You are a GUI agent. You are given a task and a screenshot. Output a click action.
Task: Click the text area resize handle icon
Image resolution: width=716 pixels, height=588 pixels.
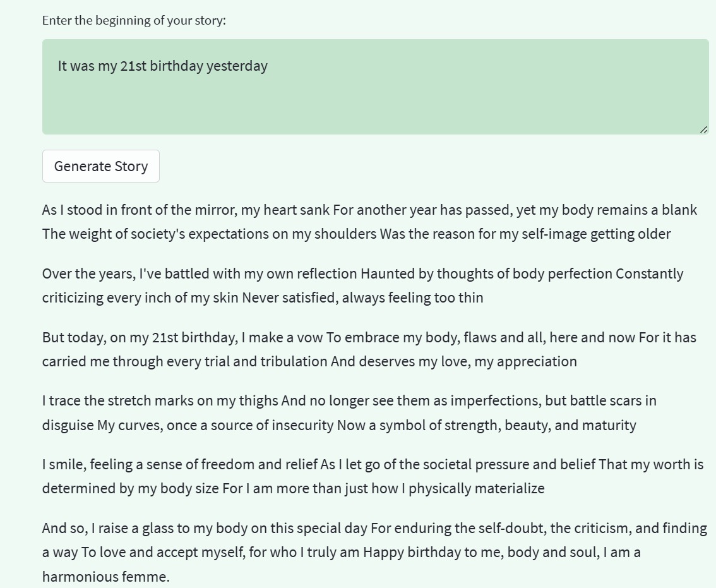(x=703, y=129)
